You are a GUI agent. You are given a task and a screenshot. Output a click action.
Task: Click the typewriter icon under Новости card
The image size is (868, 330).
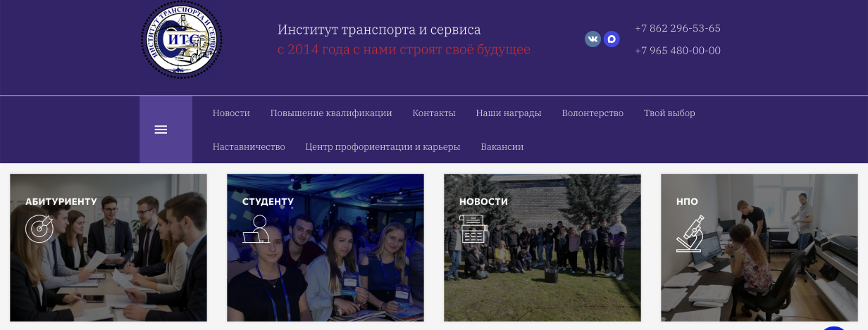point(473,229)
